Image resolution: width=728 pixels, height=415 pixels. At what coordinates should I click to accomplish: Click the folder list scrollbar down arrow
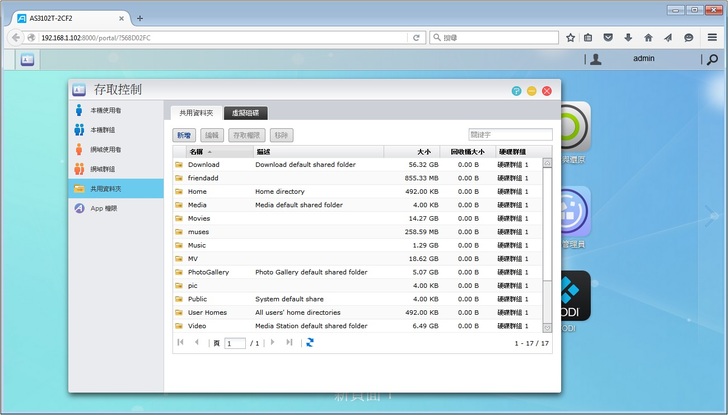547,327
